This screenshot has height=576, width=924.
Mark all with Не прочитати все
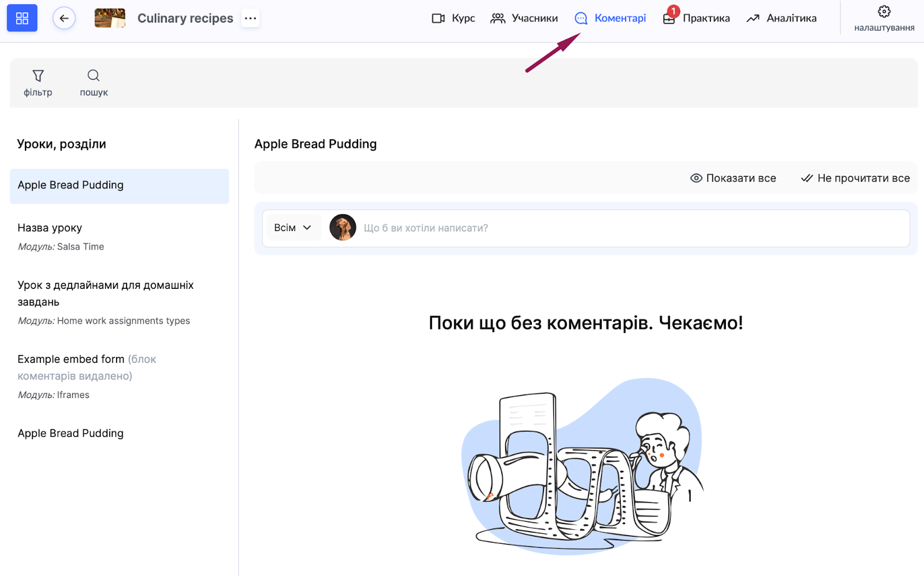click(855, 178)
